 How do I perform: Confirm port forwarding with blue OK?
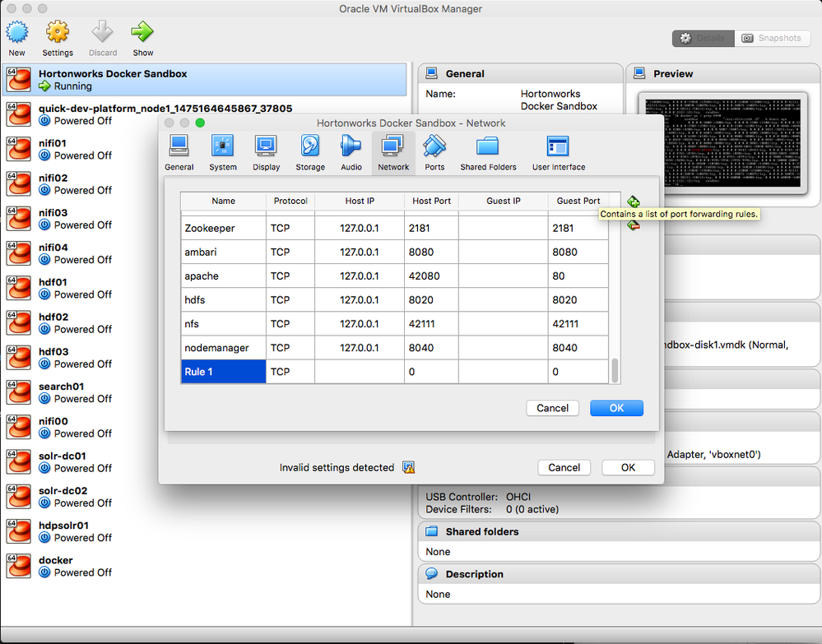616,408
